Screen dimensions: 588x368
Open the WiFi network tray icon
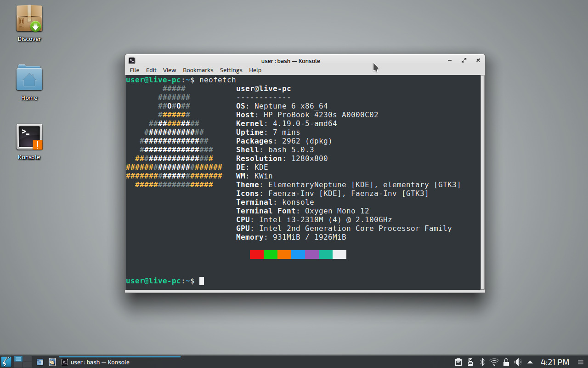click(493, 362)
